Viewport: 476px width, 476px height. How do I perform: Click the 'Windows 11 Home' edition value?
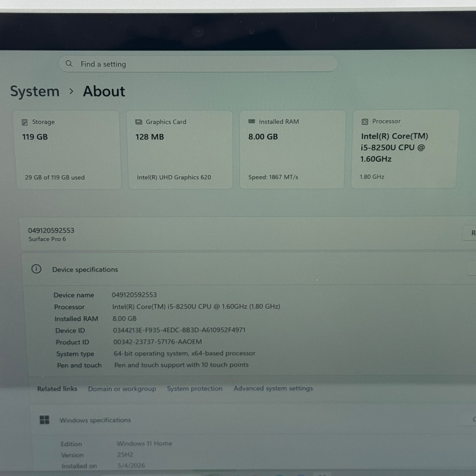tap(144, 443)
